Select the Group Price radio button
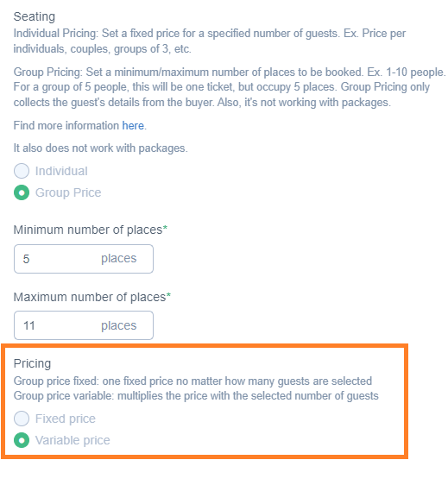The width and height of the screenshot is (448, 485). tap(22, 192)
